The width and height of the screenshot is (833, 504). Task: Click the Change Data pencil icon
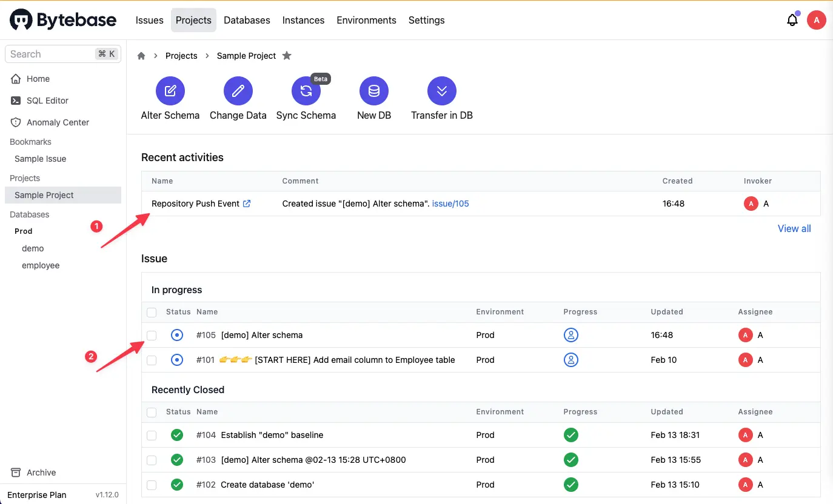click(x=238, y=91)
